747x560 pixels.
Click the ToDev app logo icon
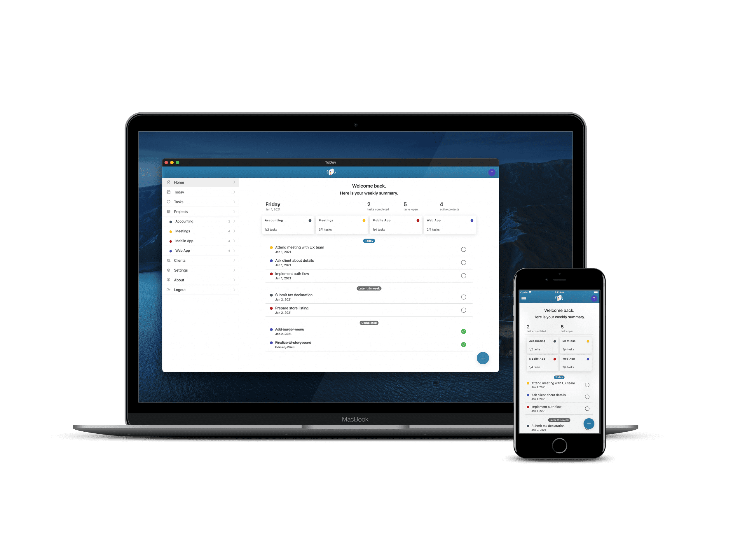point(331,171)
